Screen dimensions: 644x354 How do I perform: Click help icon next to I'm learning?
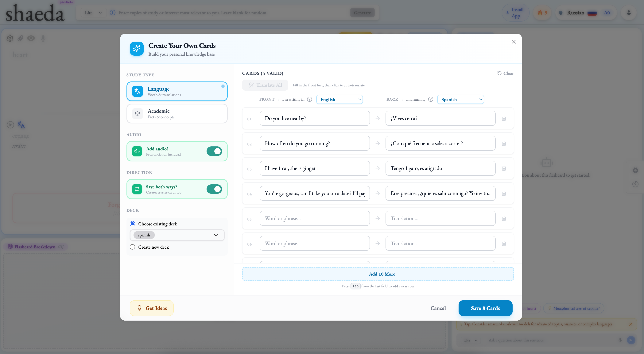coord(430,99)
